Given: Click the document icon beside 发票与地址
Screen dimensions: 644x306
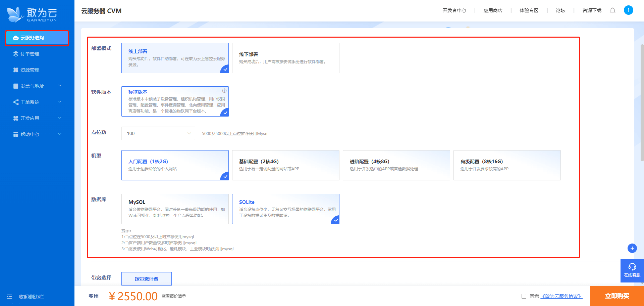Looking at the screenshot, I should 16,86.
